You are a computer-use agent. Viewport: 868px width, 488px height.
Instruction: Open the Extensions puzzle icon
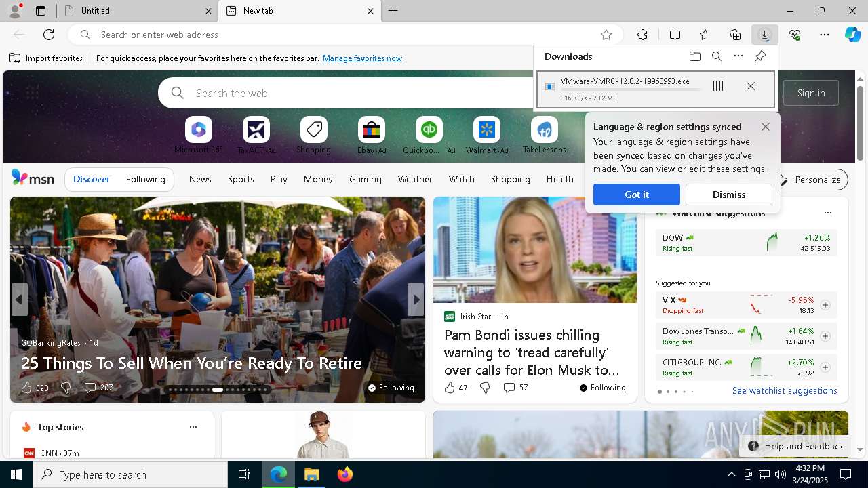[642, 35]
